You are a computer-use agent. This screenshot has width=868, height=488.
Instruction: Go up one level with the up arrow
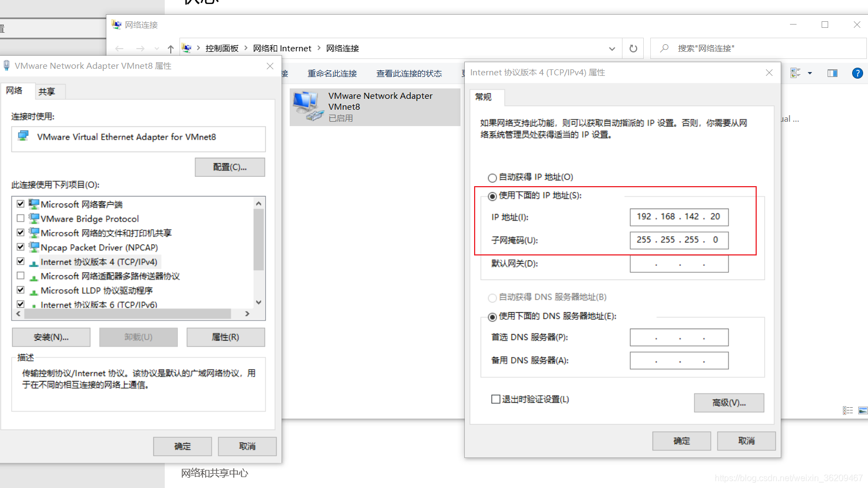(171, 49)
